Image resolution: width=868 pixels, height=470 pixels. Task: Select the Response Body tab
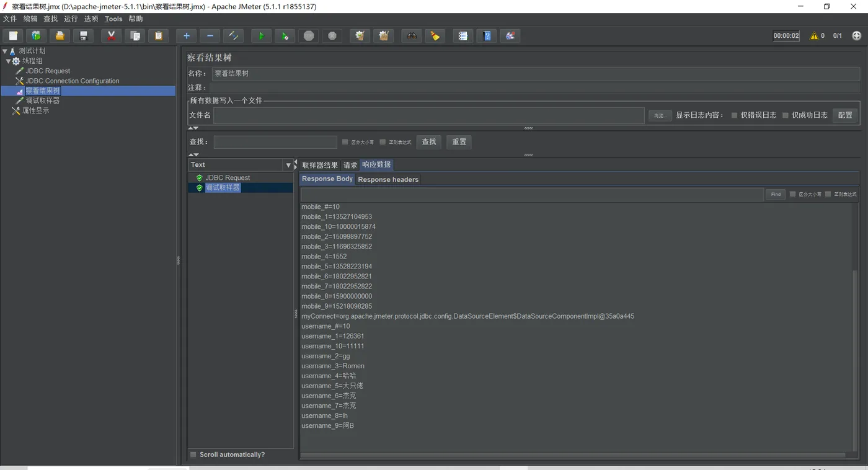327,179
